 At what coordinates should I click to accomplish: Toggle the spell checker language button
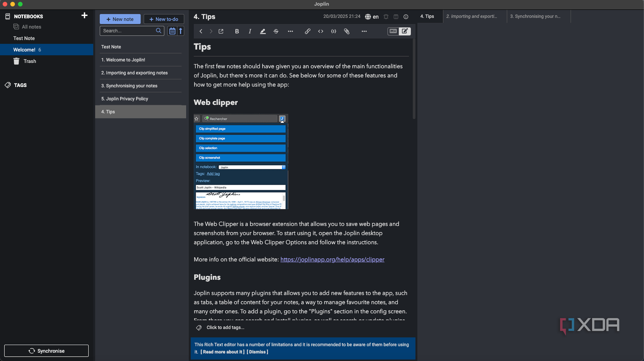tap(371, 17)
